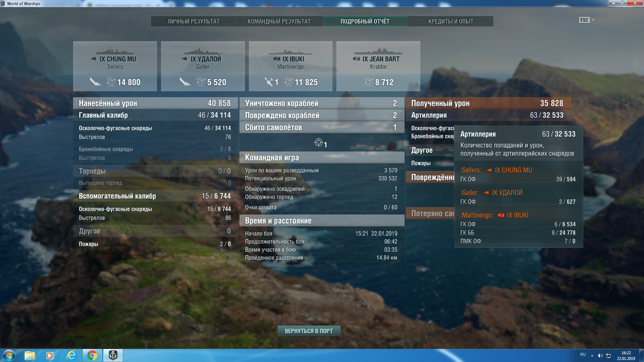Image resolution: width=644 pixels, height=362 pixels.
Task: Click Другое header in received damage panel
Action: pyautogui.click(x=430, y=150)
